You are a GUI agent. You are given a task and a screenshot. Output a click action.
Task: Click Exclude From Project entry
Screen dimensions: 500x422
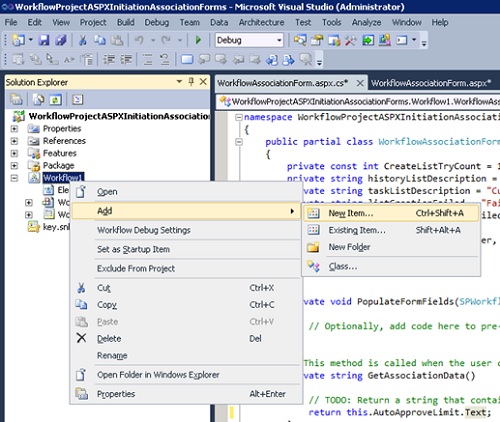tap(186, 268)
